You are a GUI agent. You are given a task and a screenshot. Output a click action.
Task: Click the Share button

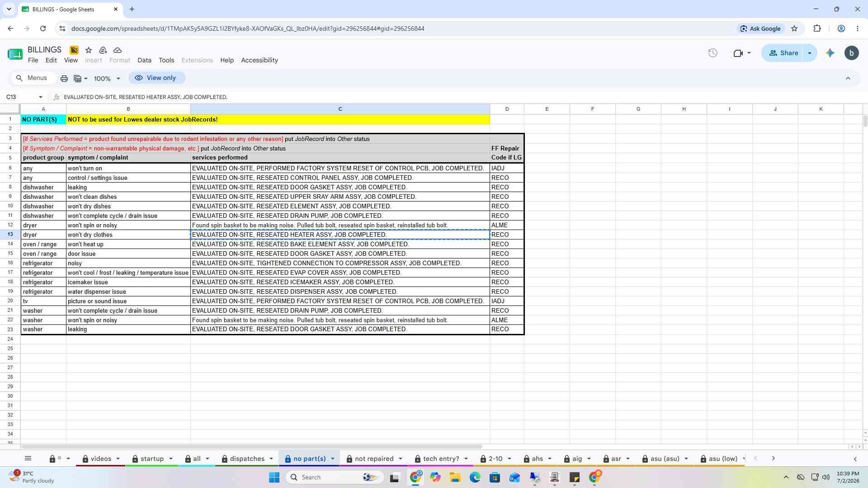[783, 53]
